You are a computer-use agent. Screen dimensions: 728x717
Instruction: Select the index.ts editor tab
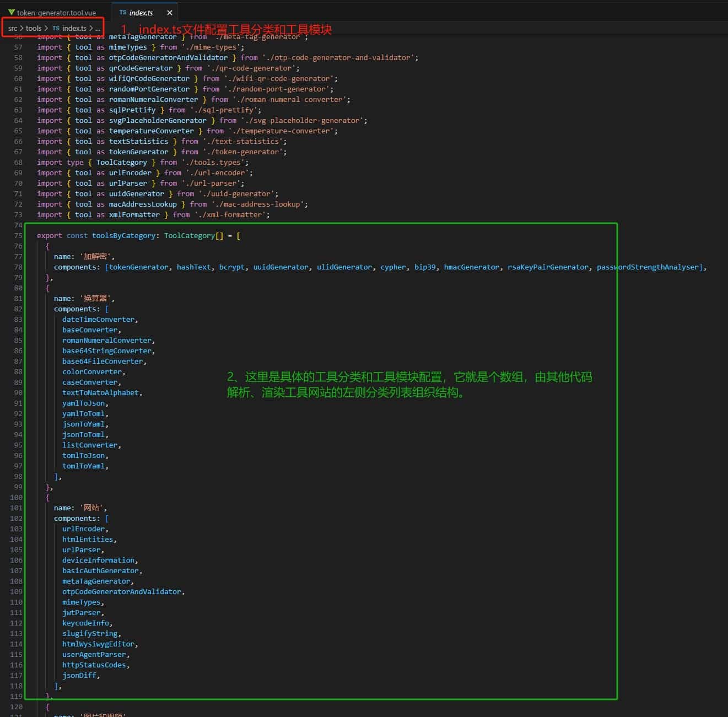142,12
